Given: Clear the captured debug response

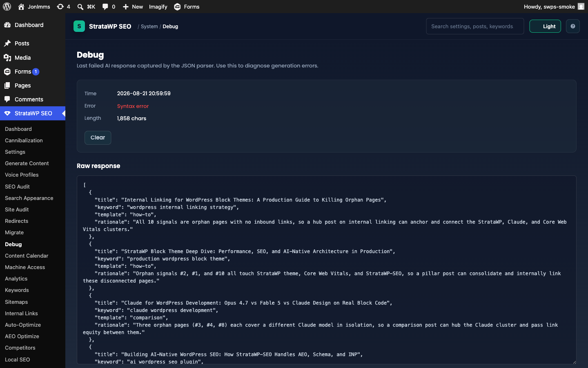Looking at the screenshot, I should click(98, 137).
